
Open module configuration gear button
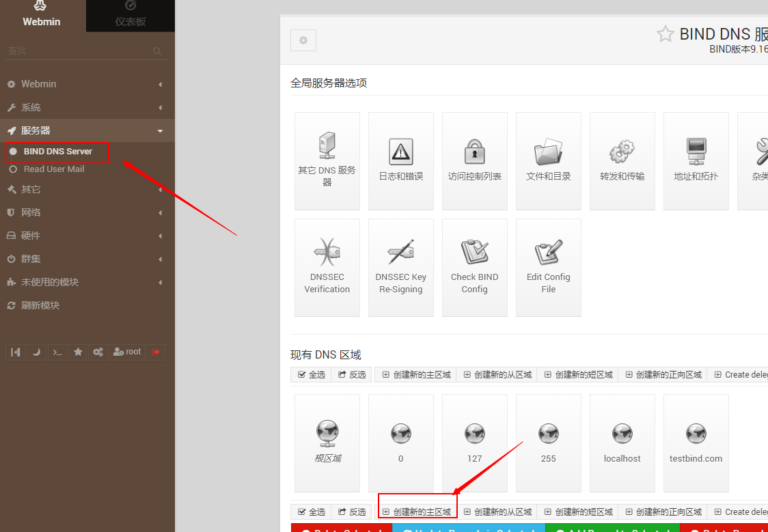303,40
